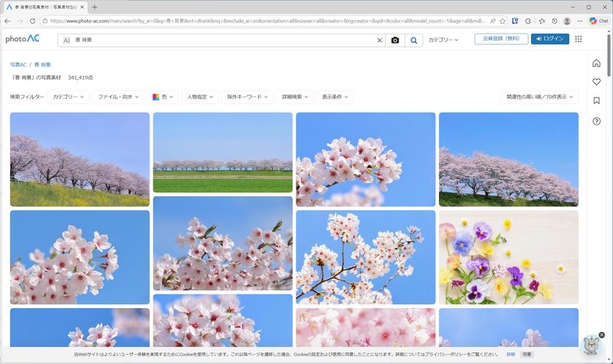Toggle the Read aloud icon in the address bar
The image size is (613, 364).
click(x=493, y=21)
